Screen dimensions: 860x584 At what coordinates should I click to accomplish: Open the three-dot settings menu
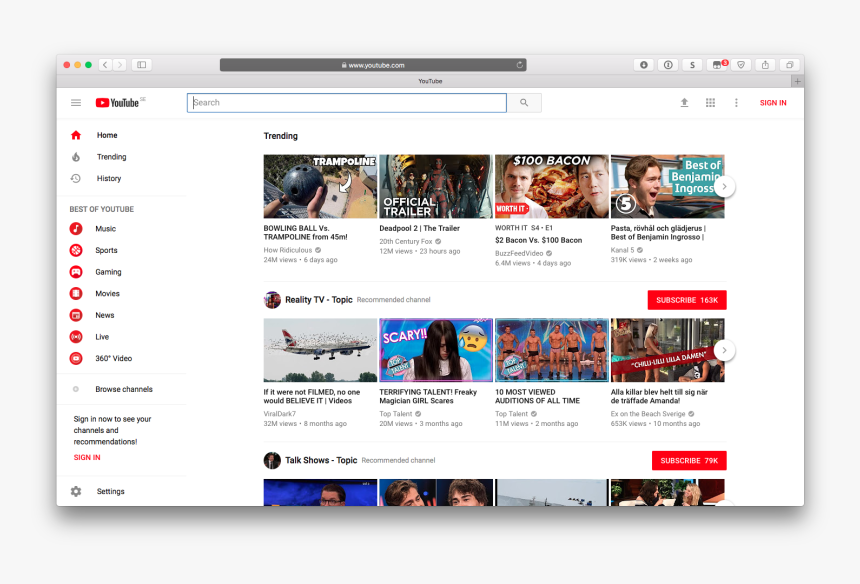(x=737, y=103)
